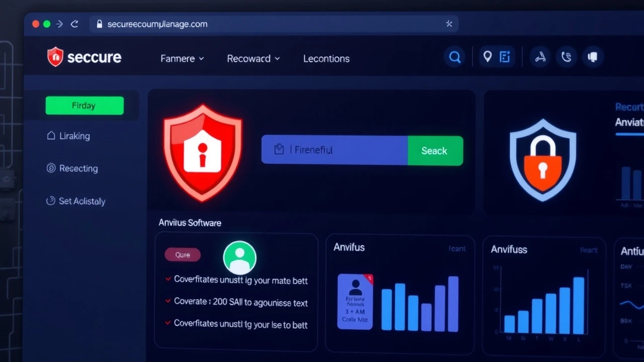Click the red window close dot
This screenshot has width=644, height=362.
(35, 24)
